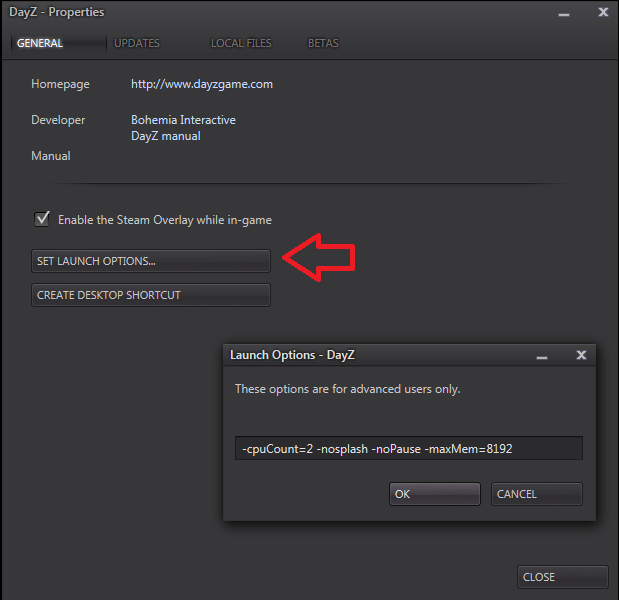Click the 'Homepage' label text
The width and height of the screenshot is (619, 600).
[60, 84]
